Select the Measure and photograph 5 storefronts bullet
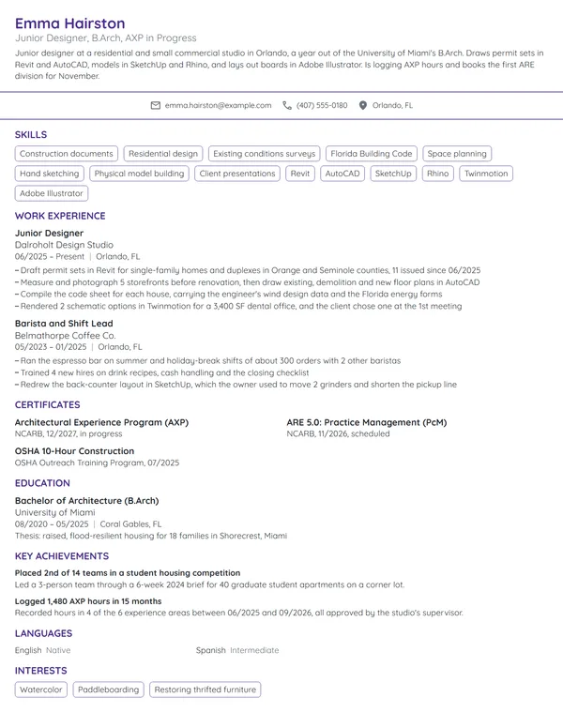 [x=247, y=282]
